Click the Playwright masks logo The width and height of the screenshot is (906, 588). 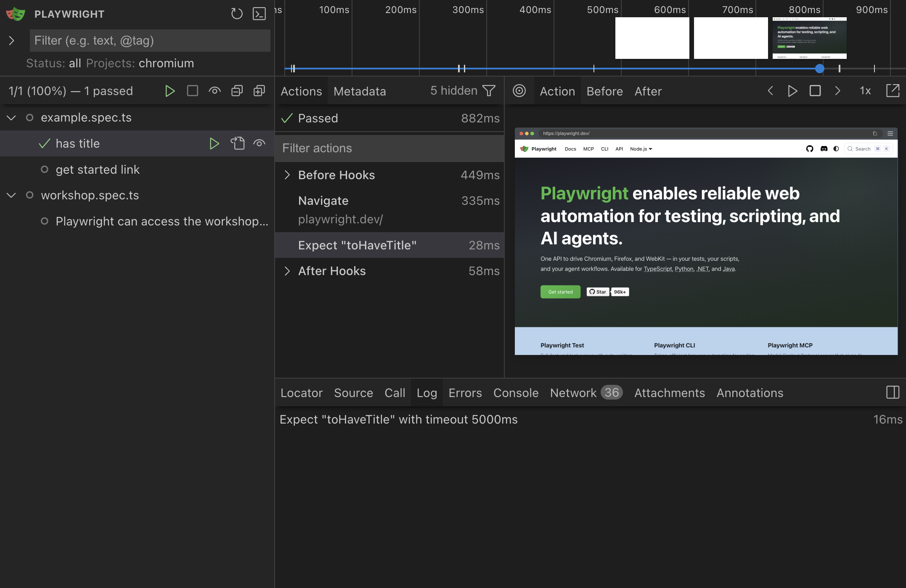16,14
